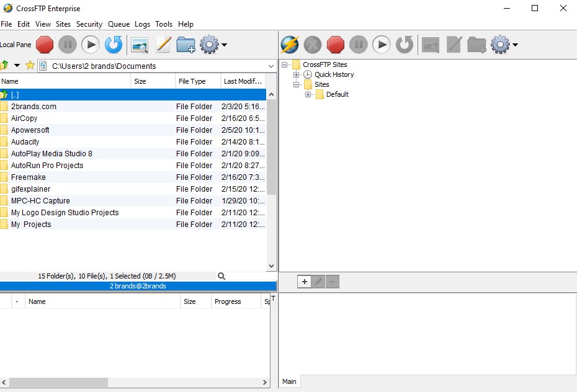The width and height of the screenshot is (577, 392).
Task: Click the local pane play/resume icon
Action: click(x=91, y=45)
